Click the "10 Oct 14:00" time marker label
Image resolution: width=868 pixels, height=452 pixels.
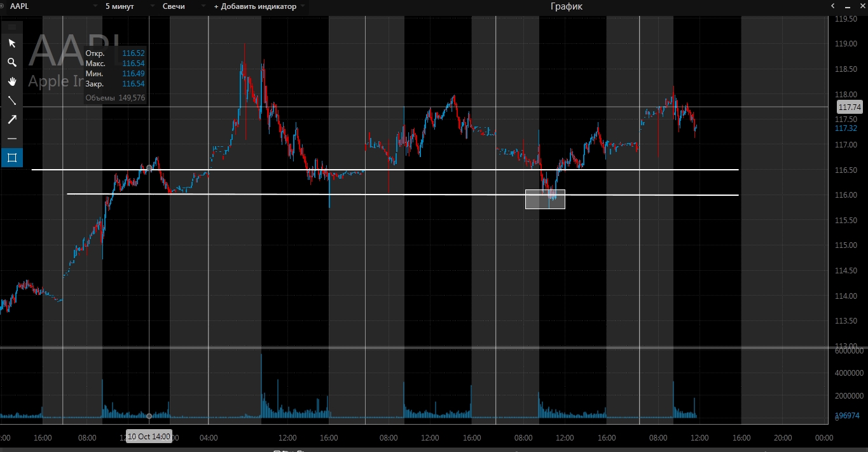(x=149, y=437)
